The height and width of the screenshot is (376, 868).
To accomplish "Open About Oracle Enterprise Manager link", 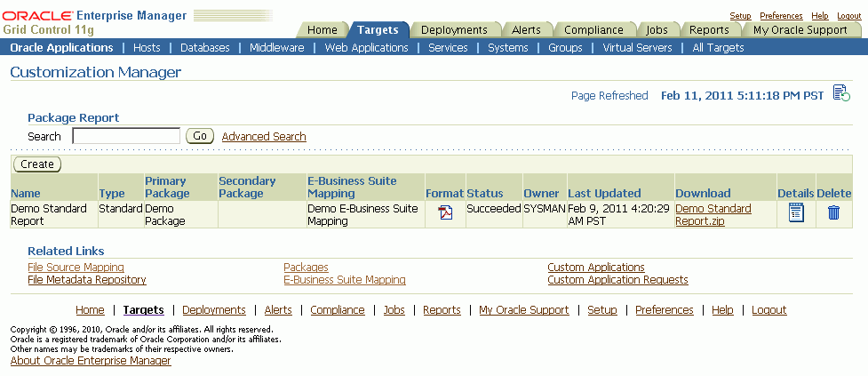I will pos(91,361).
